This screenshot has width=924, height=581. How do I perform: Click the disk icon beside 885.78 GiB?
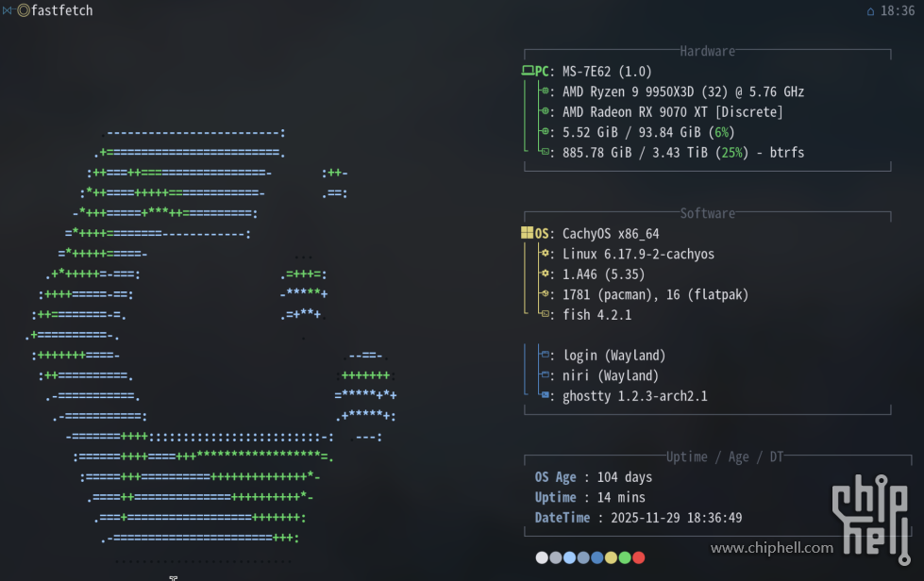pos(546,152)
